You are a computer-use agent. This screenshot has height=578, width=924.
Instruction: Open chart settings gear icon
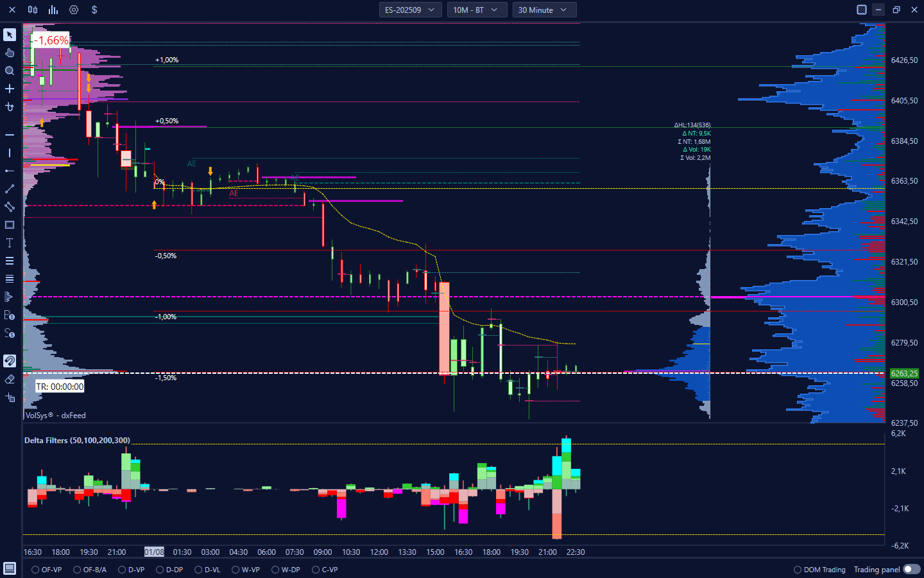tap(74, 10)
